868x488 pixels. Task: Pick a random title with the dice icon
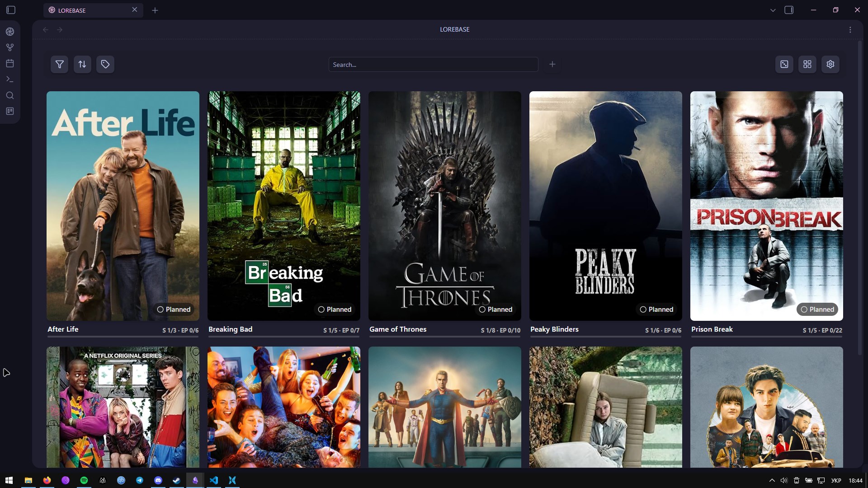point(784,64)
